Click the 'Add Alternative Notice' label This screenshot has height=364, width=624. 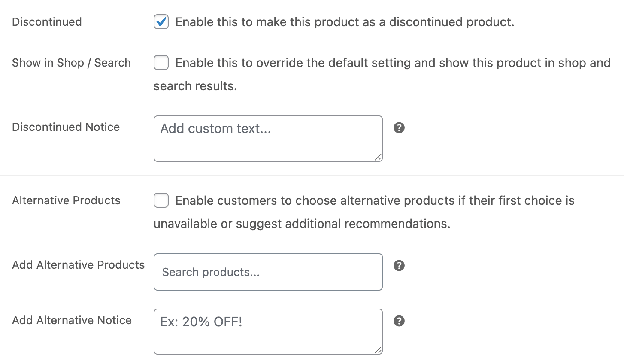[72, 320]
